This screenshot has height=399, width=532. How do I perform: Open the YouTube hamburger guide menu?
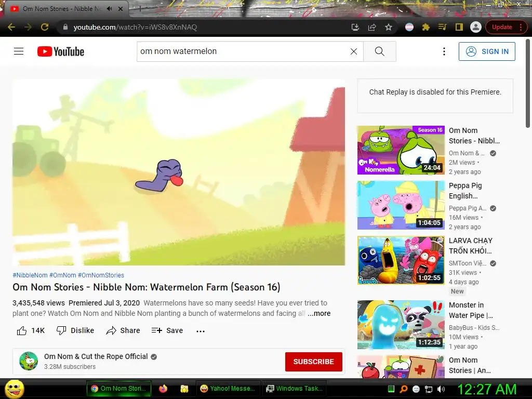click(19, 51)
